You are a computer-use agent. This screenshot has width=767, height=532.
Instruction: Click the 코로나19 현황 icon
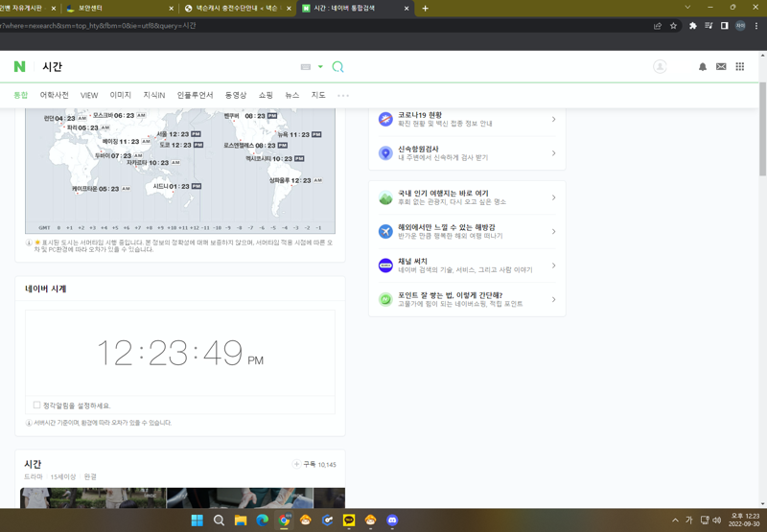pos(385,119)
